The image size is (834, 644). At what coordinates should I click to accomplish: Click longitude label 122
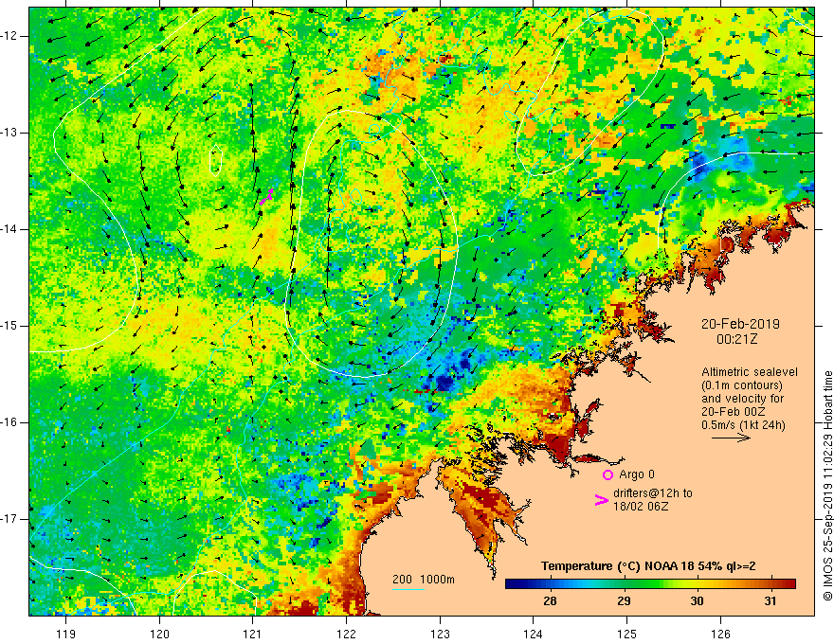click(346, 634)
